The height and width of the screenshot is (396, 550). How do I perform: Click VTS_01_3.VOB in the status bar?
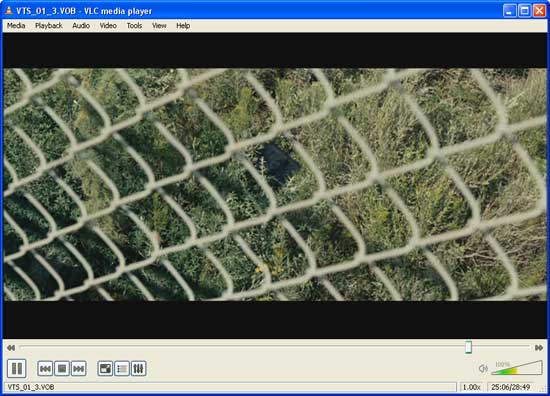point(31,387)
